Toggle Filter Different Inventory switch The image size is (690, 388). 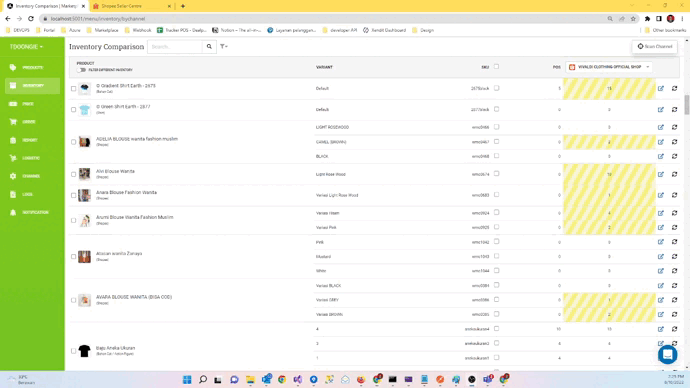(81, 70)
